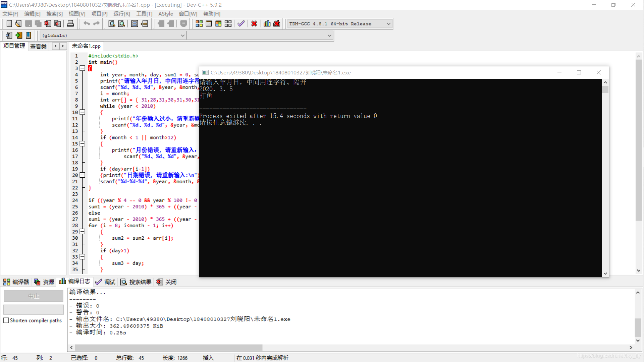
Task: Minimize the console window
Action: pos(559,72)
